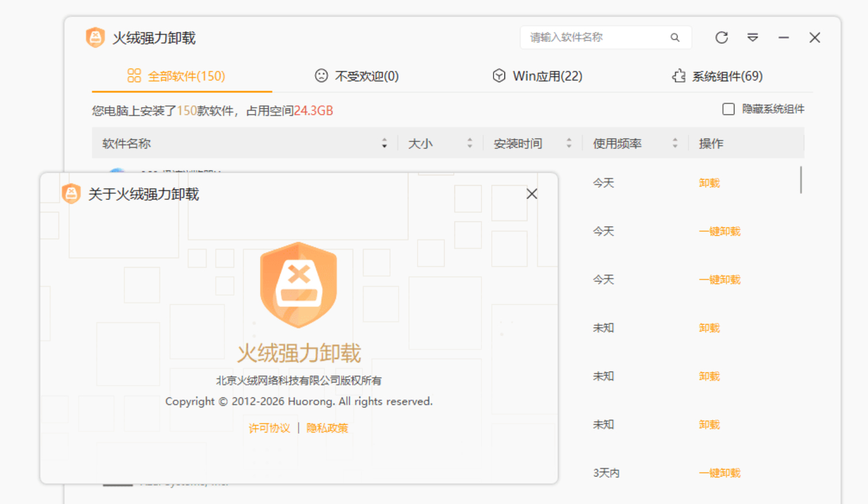Switch to 全部软件(150) tab
868x504 pixels.
coord(182,76)
